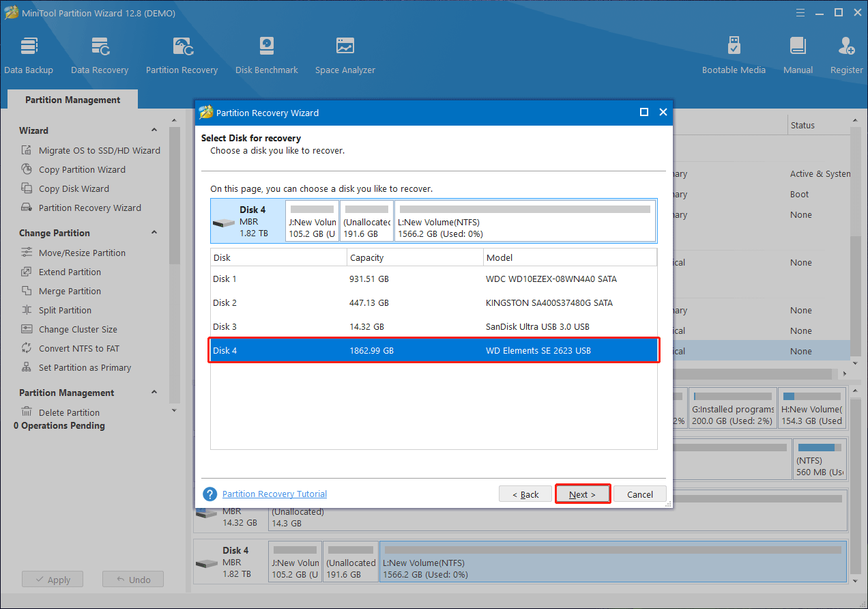The image size is (868, 609).
Task: Select J:New Volume in the bottom disk map
Action: coord(295,563)
